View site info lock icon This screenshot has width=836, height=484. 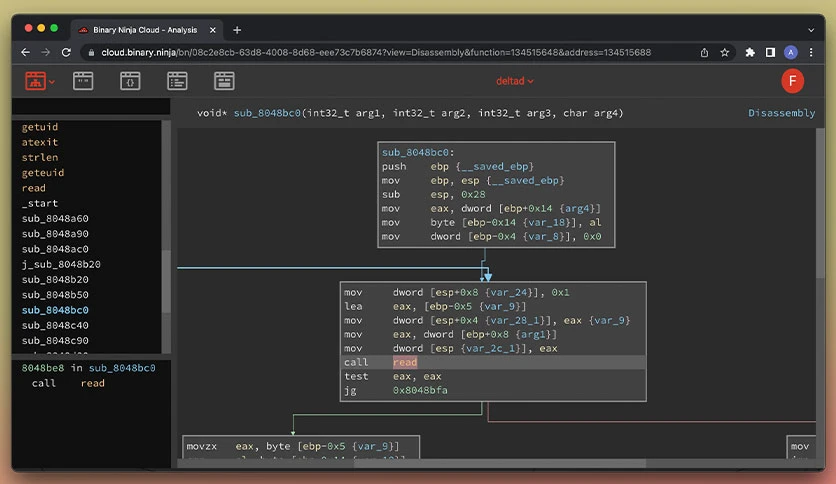coord(91,52)
